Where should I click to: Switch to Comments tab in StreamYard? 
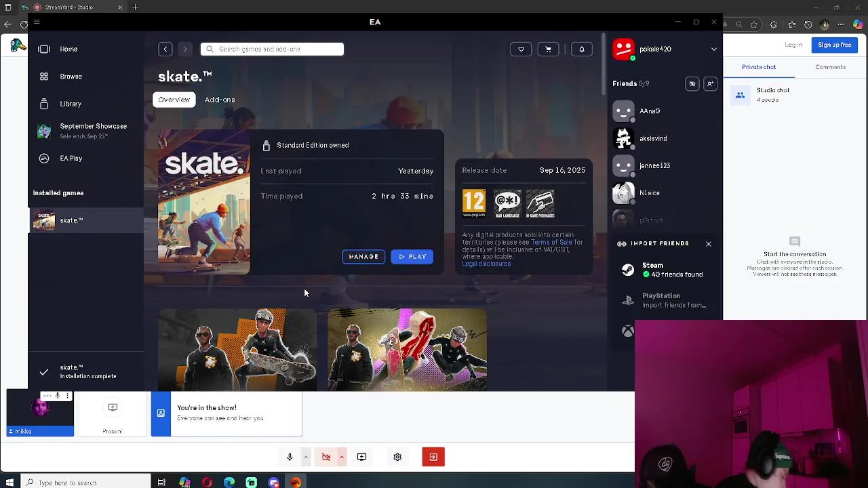[830, 67]
